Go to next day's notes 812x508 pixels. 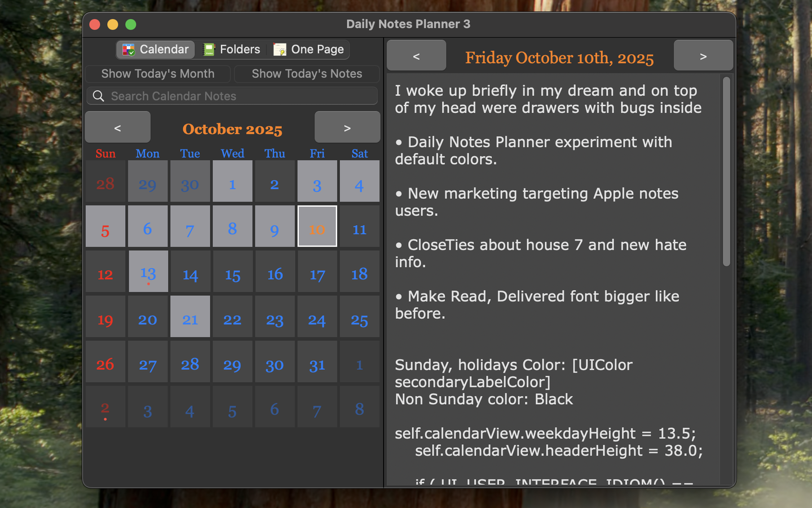tap(703, 56)
